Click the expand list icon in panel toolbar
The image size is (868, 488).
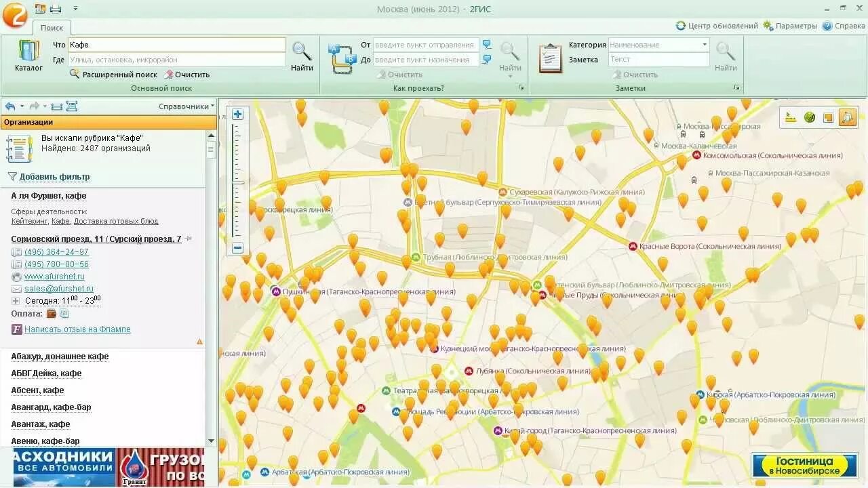[71, 106]
